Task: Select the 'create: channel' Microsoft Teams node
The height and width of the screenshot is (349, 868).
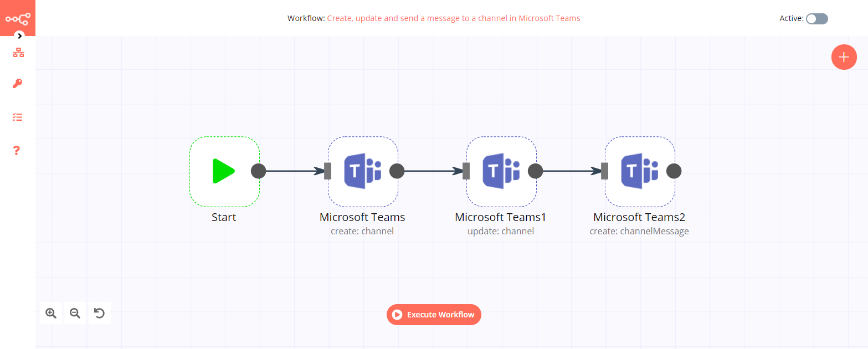Action: [363, 171]
